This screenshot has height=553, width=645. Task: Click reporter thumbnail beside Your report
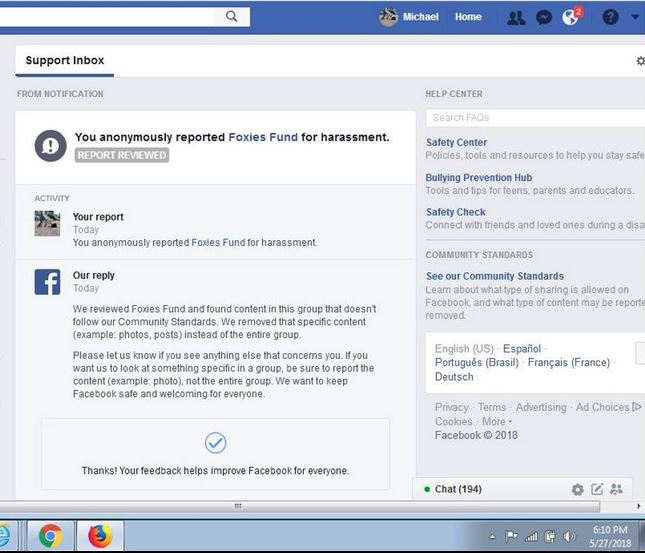click(x=47, y=223)
